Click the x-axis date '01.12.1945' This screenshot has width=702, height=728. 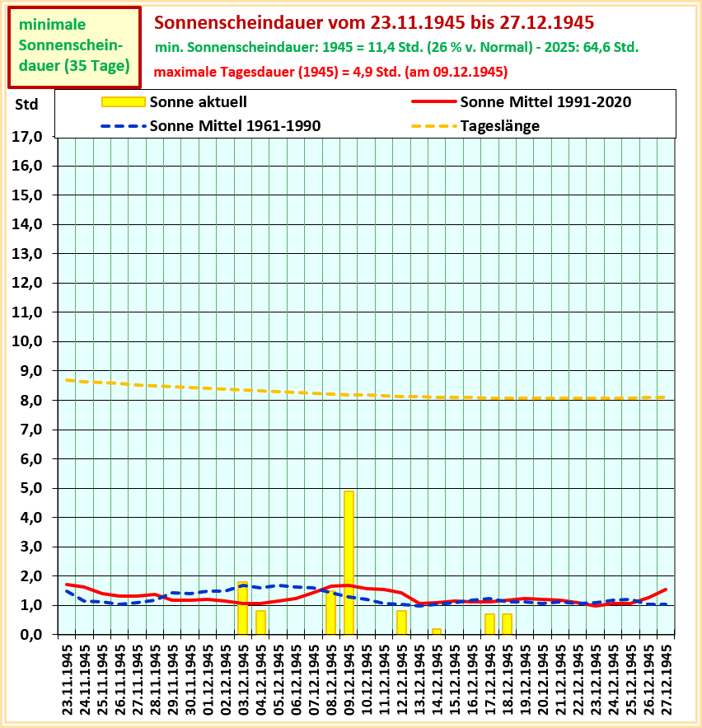click(x=208, y=679)
